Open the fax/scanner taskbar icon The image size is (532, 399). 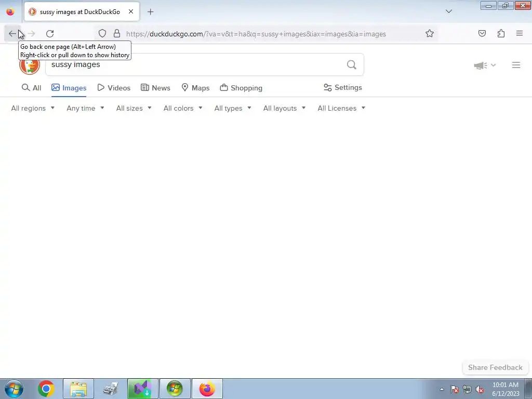111,389
